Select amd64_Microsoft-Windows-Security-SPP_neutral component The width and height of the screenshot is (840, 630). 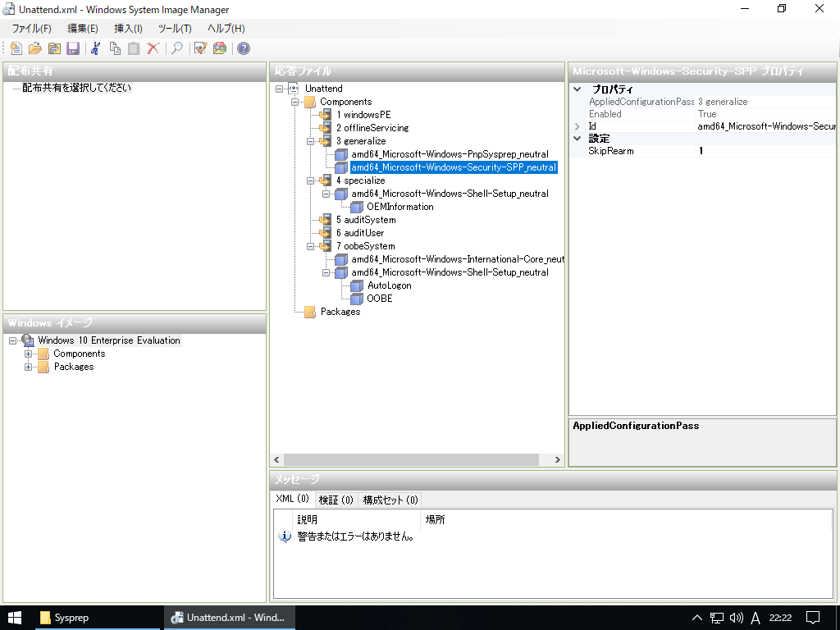point(454,167)
